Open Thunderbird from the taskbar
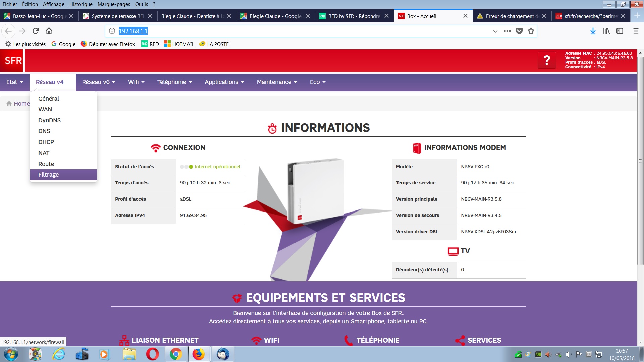 click(x=223, y=354)
